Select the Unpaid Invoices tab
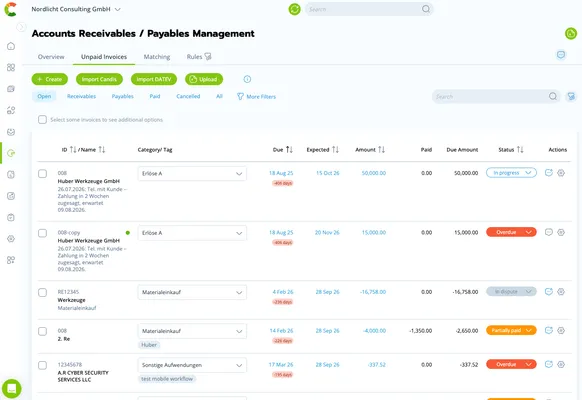This screenshot has height=400, width=582. tap(104, 57)
